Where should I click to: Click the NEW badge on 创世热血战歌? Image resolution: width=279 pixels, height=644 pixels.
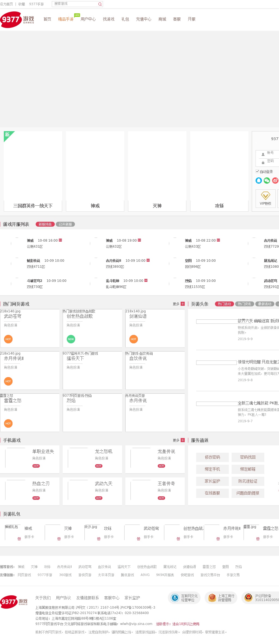pyautogui.click(x=71, y=339)
